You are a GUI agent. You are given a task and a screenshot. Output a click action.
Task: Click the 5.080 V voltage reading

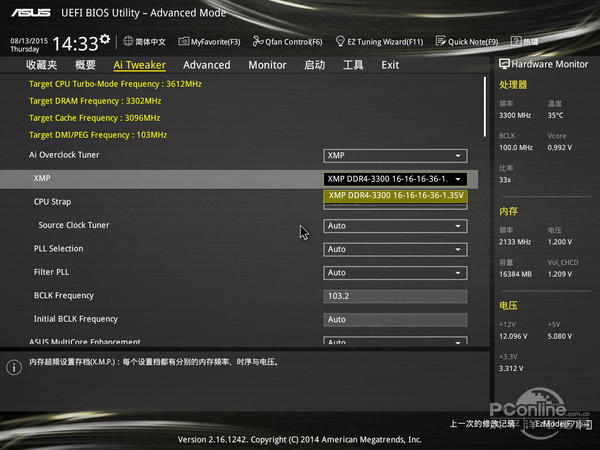(560, 336)
